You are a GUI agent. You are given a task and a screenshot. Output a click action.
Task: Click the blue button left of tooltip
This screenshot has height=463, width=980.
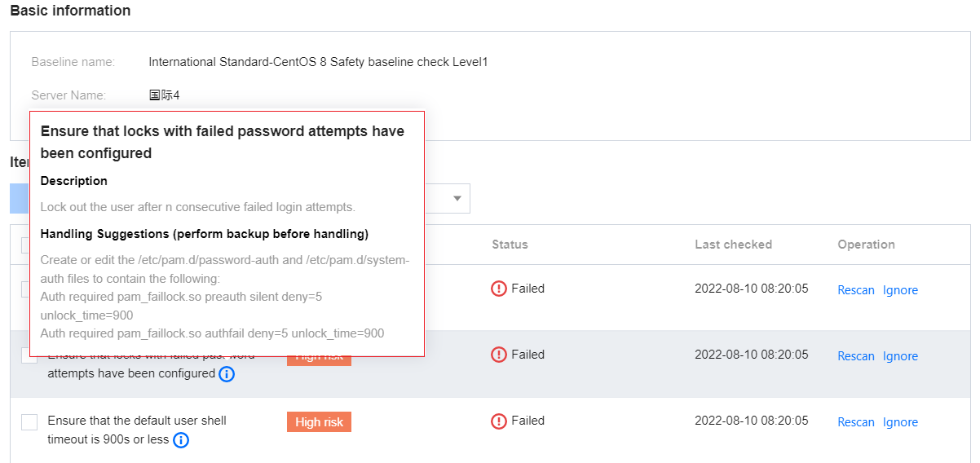[20, 198]
